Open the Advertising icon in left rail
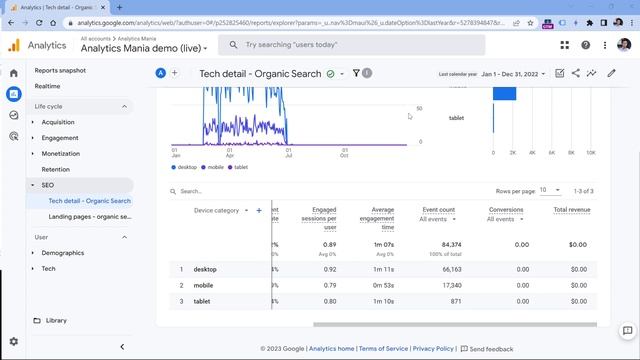Screen dimensions: 640x360 [x=13, y=136]
